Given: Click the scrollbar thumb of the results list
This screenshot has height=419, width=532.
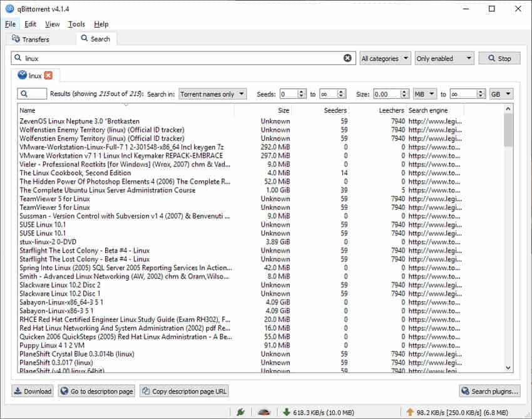Looking at the screenshot, I should (x=508, y=130).
